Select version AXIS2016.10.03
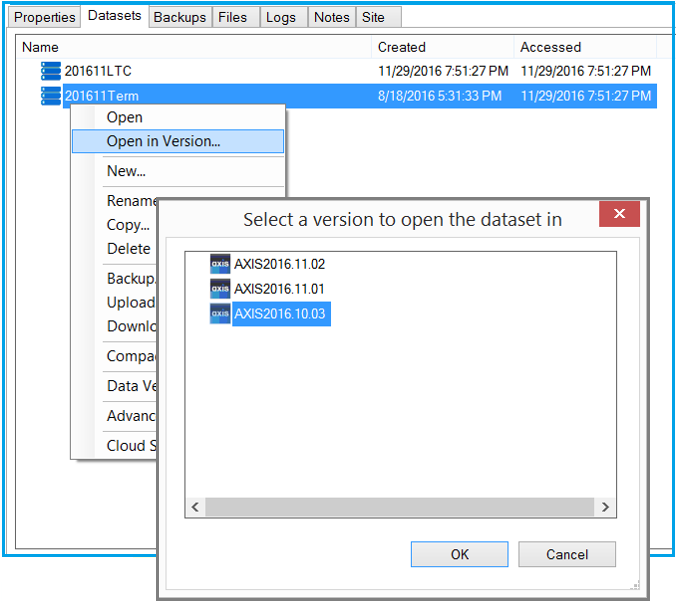The width and height of the screenshot is (676, 603). click(281, 314)
